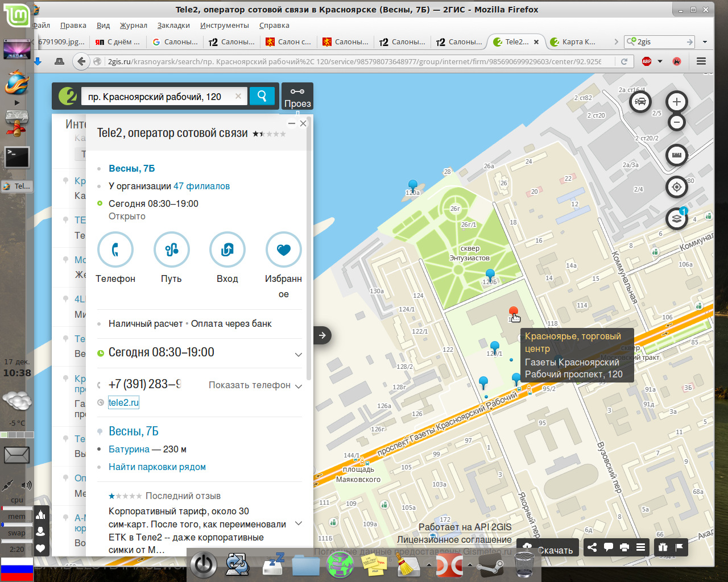Select the ruler distance measurement tool
The image size is (728, 582).
[x=676, y=155]
